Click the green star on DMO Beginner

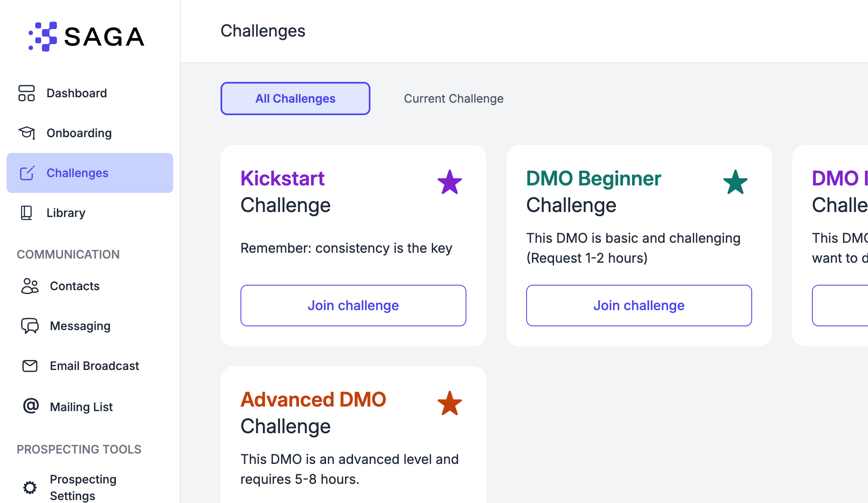[x=736, y=182]
